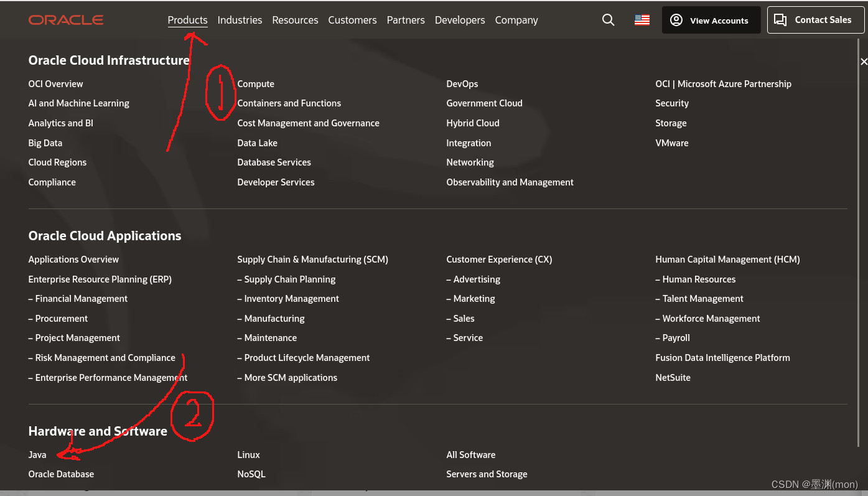Image resolution: width=868 pixels, height=496 pixels.
Task: Open OCI Microsoft Azure Partnership link
Action: (724, 83)
